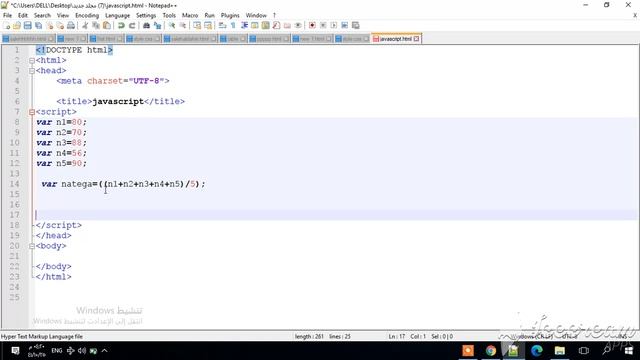Close the javascript.html tab

tap(416, 39)
